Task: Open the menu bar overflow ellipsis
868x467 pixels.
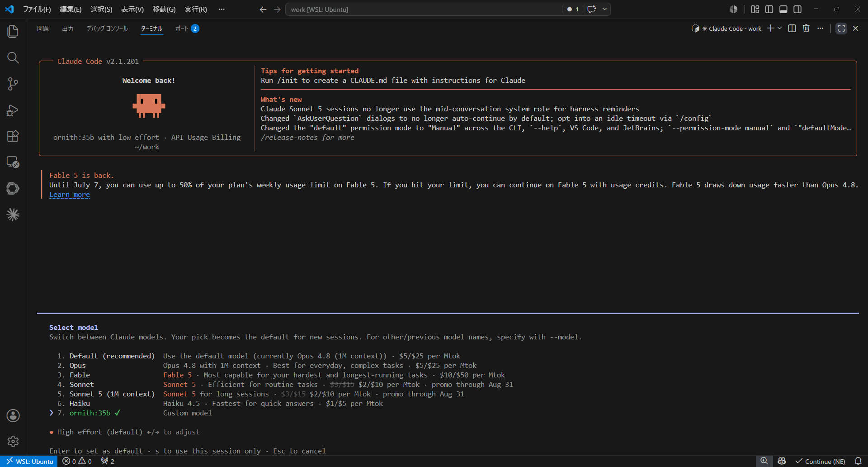Action: 222,9
